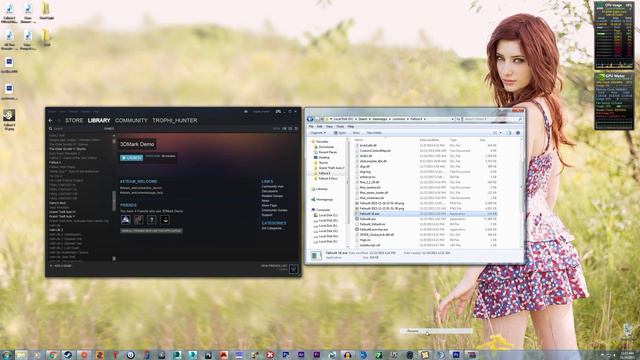The image size is (640, 360).
Task: Open the smiley-face friend avatar
Action: pos(164,220)
